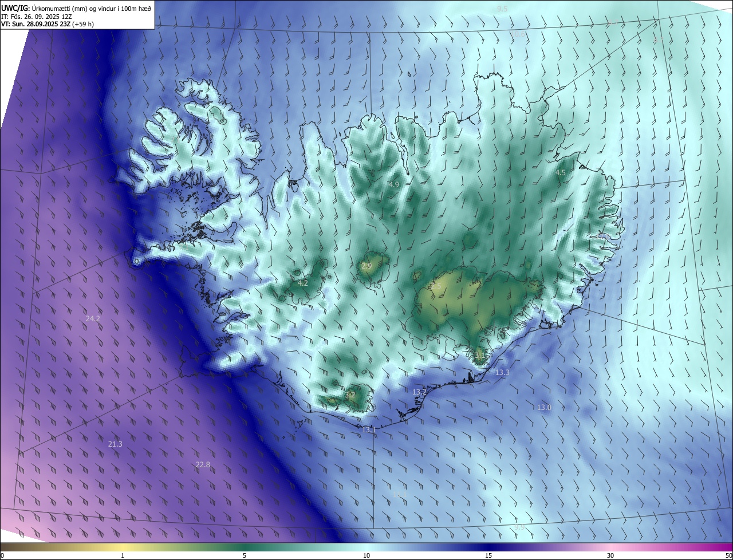Select the 13.0 value south of Iceland
Viewport: 733px width, 560px height.
click(x=544, y=407)
